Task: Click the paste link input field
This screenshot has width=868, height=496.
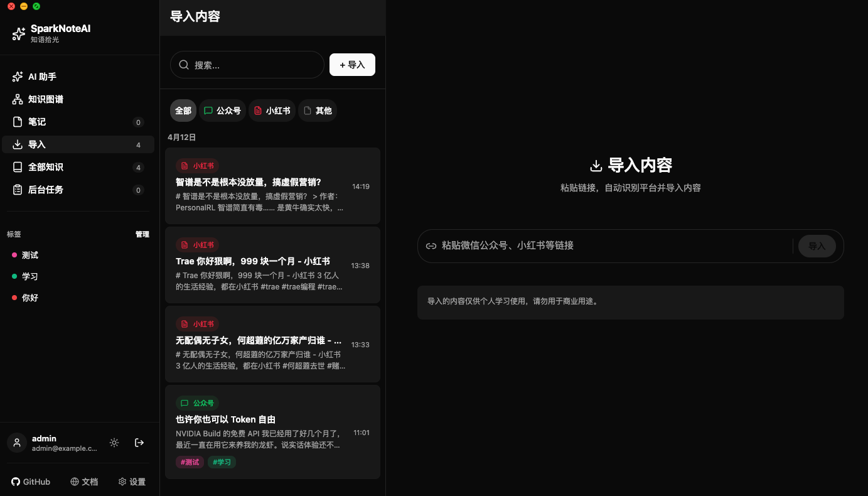Action: (603, 245)
